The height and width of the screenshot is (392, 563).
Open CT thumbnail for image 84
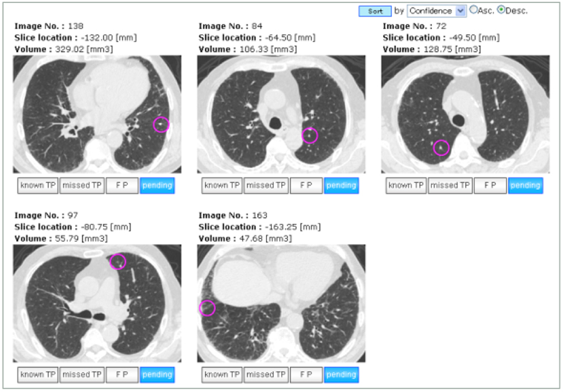pyautogui.click(x=281, y=114)
